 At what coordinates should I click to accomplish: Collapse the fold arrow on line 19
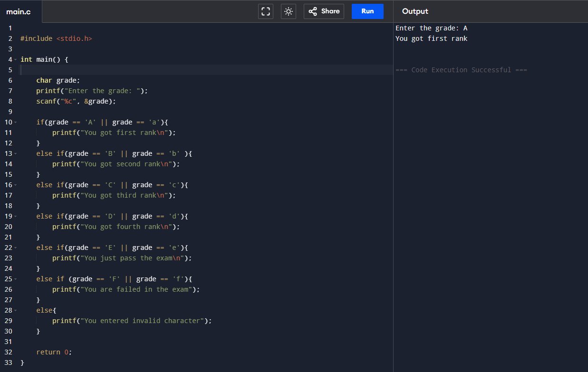coord(16,217)
